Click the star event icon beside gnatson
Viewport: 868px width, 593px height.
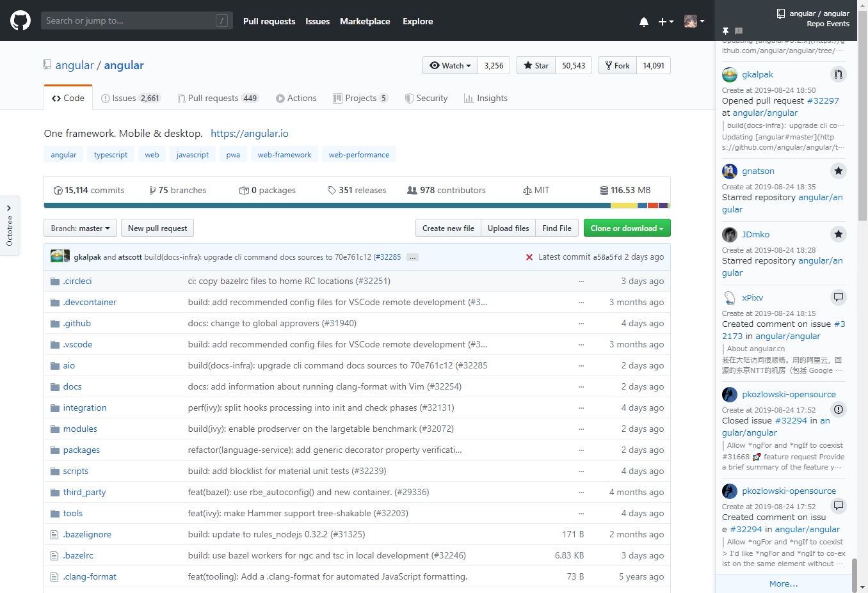click(x=838, y=171)
